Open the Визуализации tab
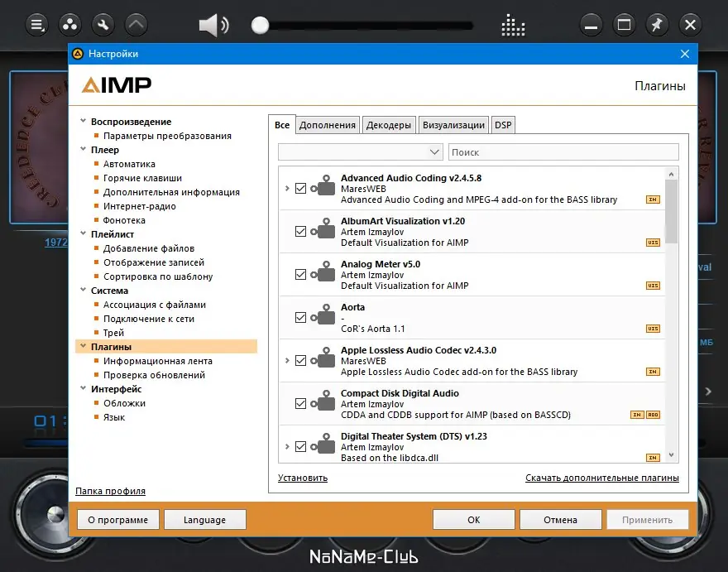The height and width of the screenshot is (572, 728). [453, 125]
